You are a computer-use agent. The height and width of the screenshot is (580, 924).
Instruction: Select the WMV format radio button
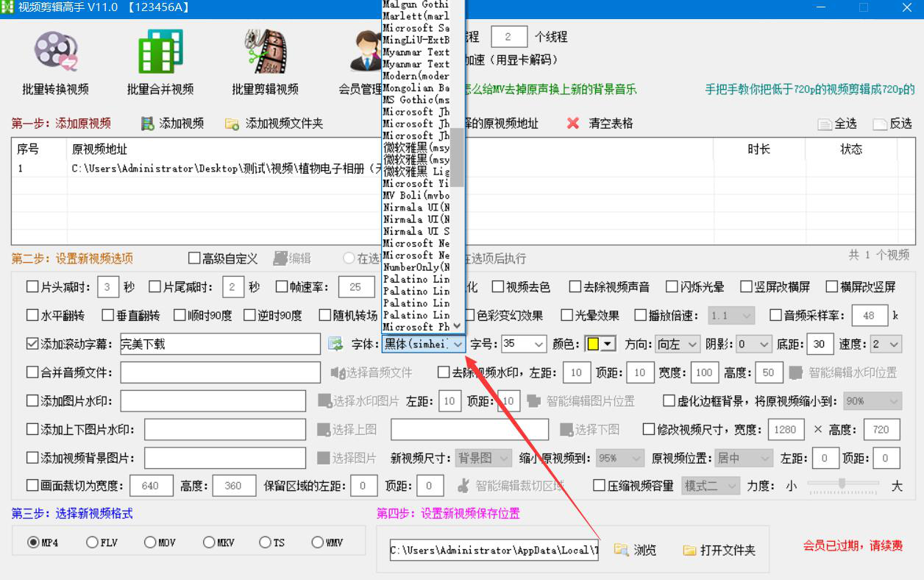317,542
